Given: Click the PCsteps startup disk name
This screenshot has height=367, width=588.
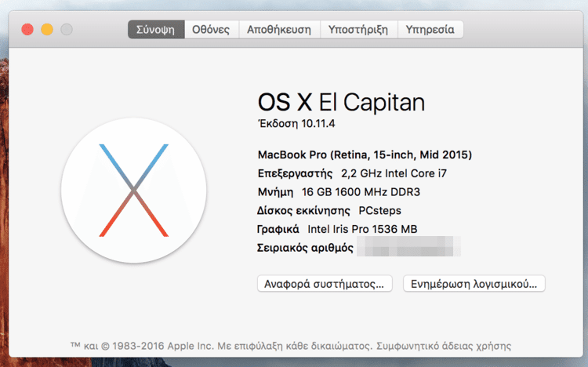Looking at the screenshot, I should (x=380, y=210).
